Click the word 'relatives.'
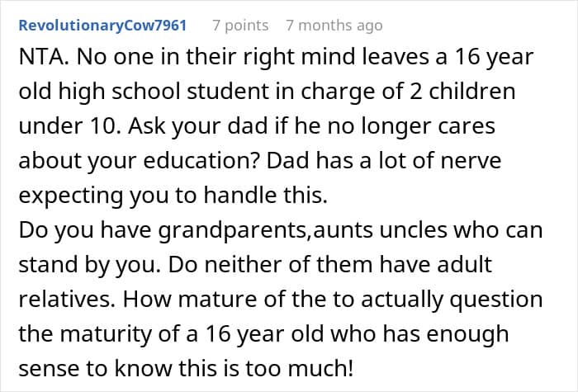578x392 pixels. tap(67, 299)
